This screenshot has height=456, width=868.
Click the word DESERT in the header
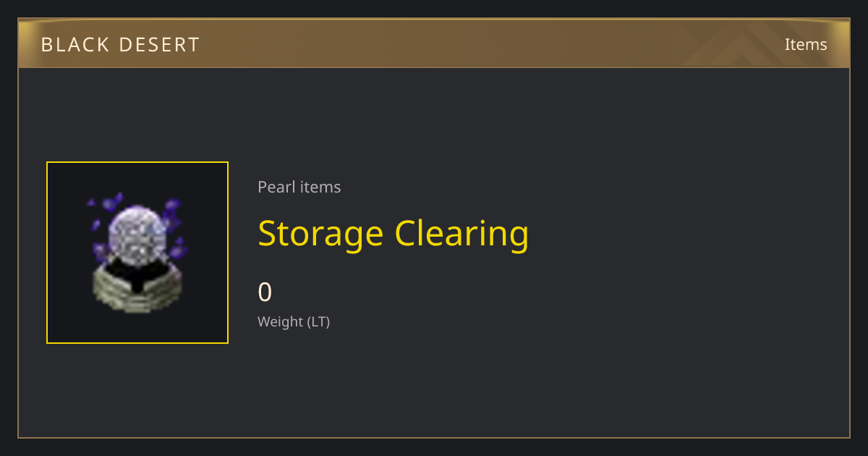click(159, 45)
